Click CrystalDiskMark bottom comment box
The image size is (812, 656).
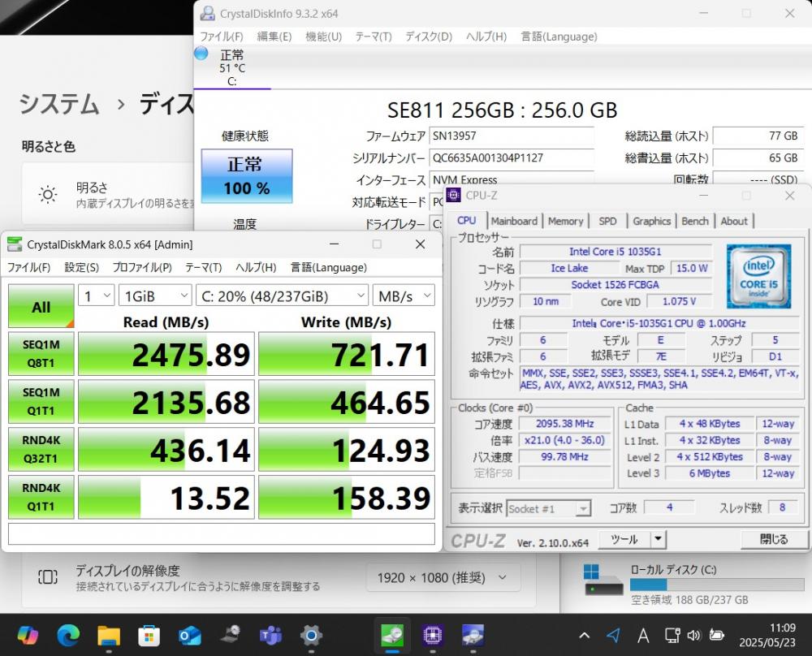pyautogui.click(x=222, y=533)
